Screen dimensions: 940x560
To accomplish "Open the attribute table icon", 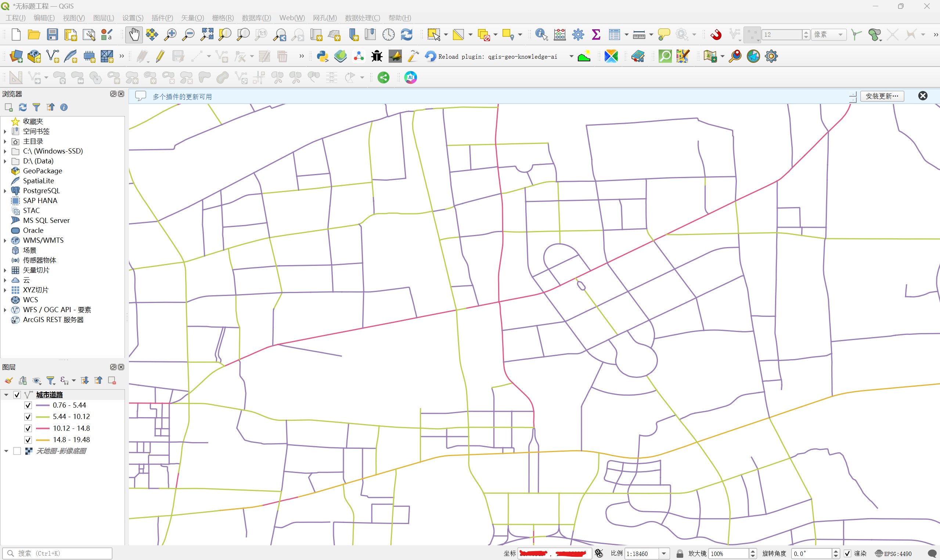I will tap(614, 35).
